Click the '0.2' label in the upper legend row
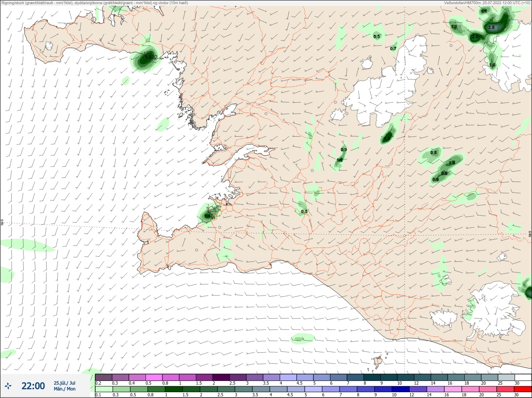The height and width of the screenshot is (398, 532). click(x=98, y=383)
